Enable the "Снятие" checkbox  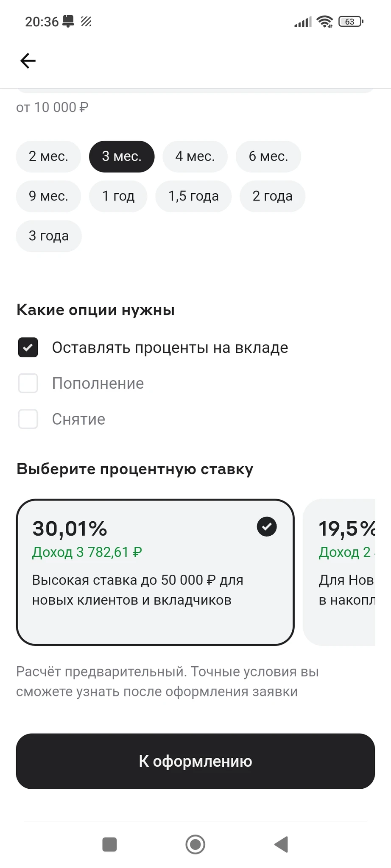pos(28,419)
